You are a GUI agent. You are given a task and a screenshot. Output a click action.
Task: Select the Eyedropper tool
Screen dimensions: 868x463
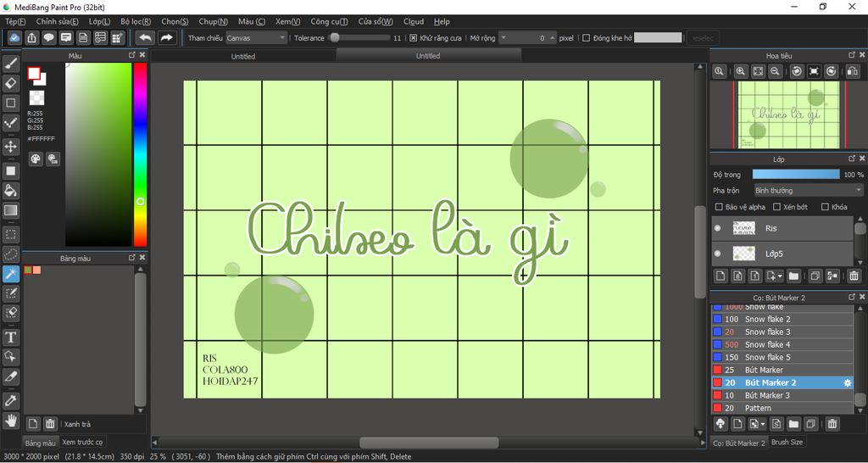10,400
